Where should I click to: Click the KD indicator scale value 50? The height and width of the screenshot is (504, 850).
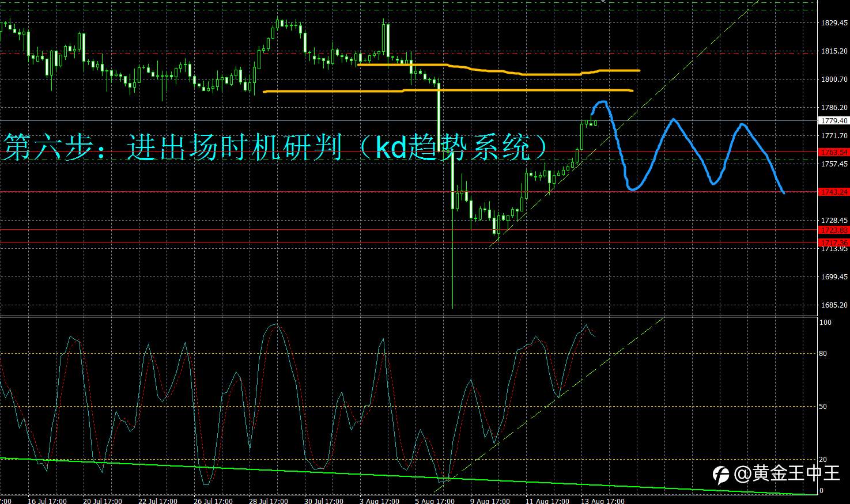pyautogui.click(x=823, y=407)
